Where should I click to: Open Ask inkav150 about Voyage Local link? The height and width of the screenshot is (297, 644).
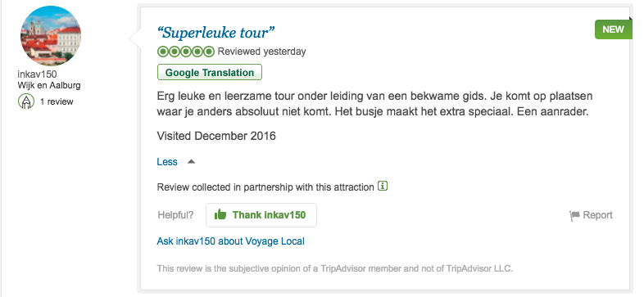click(230, 241)
